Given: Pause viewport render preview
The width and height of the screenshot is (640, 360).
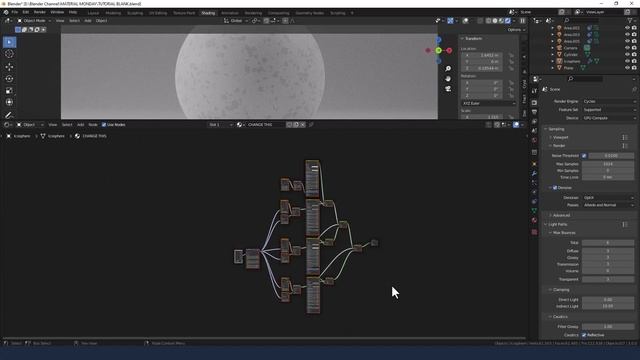Looking at the screenshot, I should tap(522, 20).
